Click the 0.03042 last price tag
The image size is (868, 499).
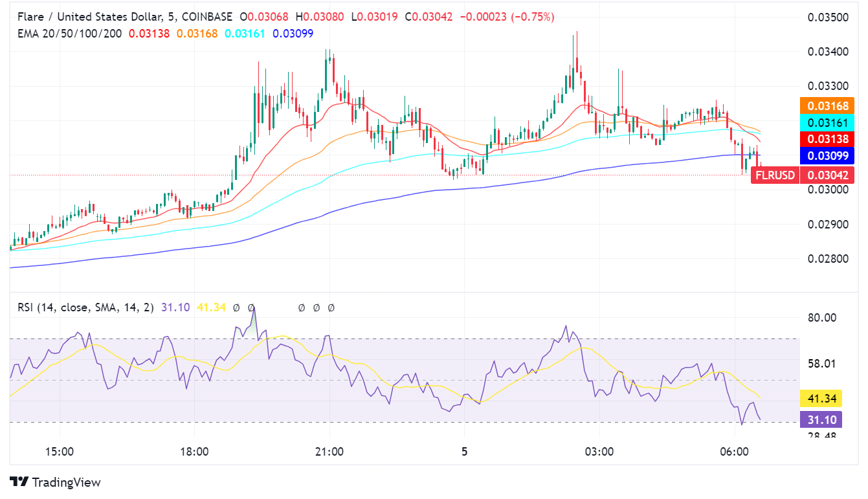point(828,175)
